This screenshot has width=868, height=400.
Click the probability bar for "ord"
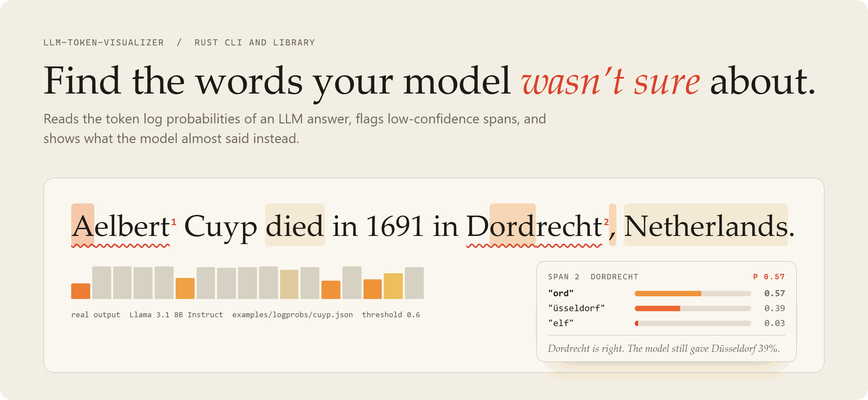point(693,294)
